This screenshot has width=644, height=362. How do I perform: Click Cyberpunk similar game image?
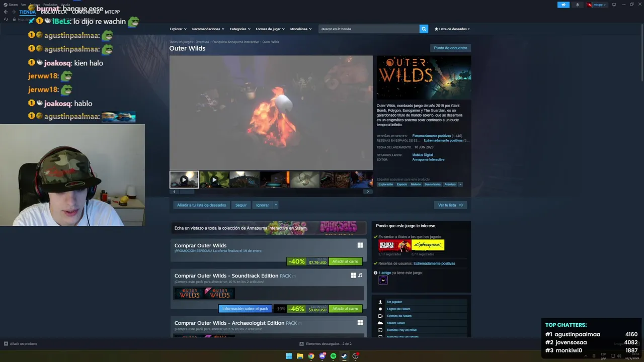tap(428, 245)
